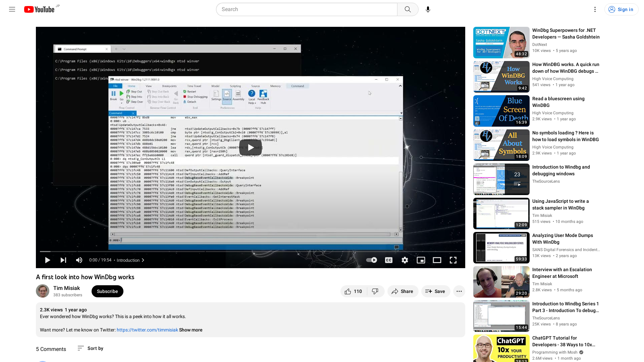Screen dimensions: 644x362
Task: Toggle closed captions
Action: [x=389, y=260]
